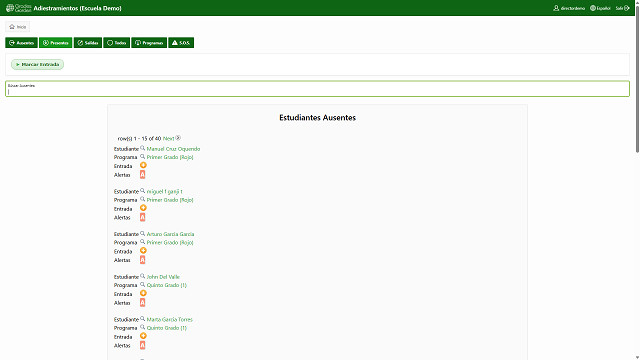Switch to the Presentes tab
The width and height of the screenshot is (640, 360).
coord(56,43)
